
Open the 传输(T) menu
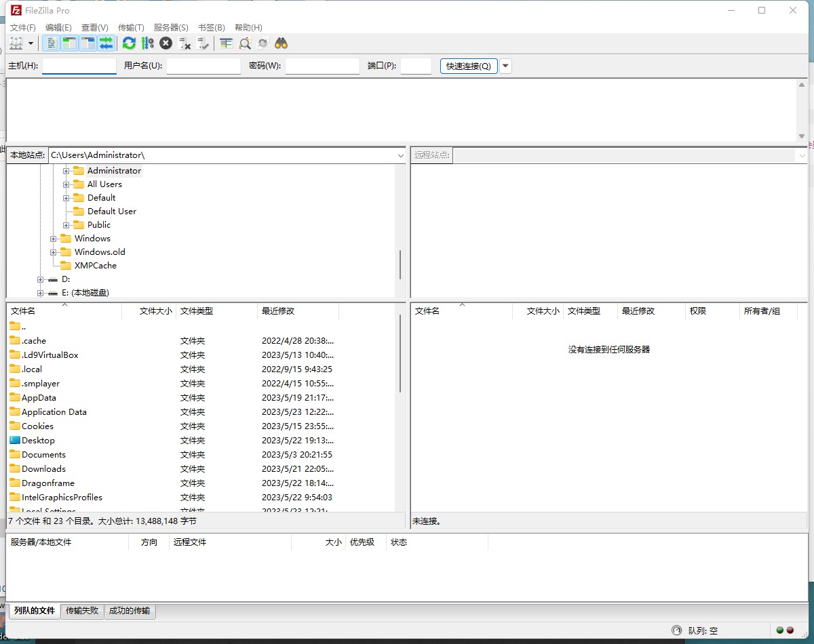click(131, 28)
